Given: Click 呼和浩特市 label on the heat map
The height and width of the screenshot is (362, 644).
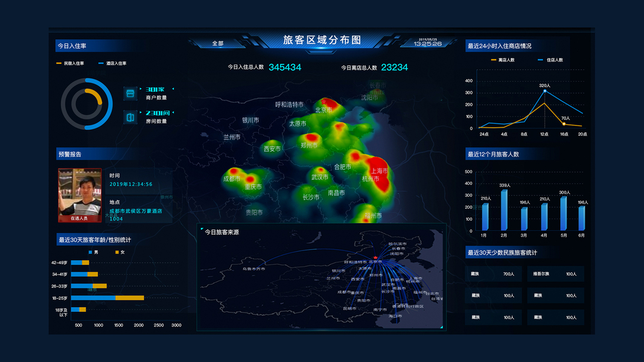Looking at the screenshot, I should point(290,104).
